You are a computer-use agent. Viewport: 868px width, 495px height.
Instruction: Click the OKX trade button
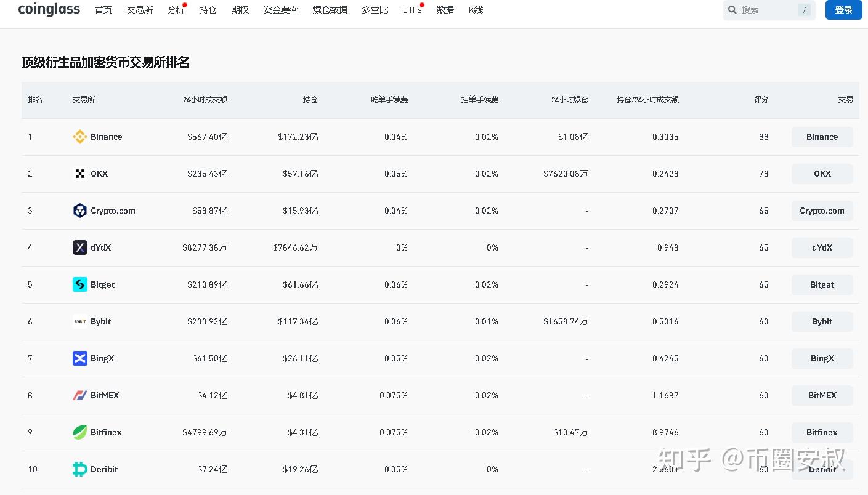coord(822,174)
